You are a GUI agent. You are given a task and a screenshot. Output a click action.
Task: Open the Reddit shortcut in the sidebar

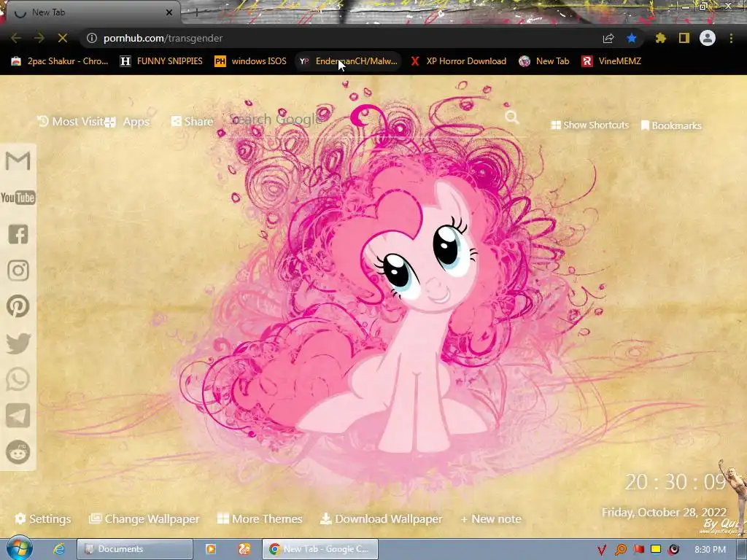pyautogui.click(x=18, y=452)
